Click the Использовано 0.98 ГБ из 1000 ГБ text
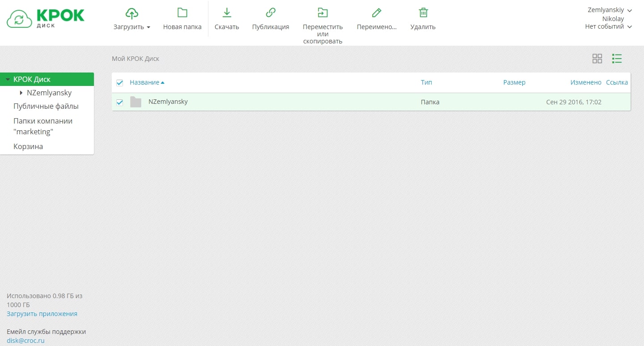The width and height of the screenshot is (644, 346). tap(45, 300)
